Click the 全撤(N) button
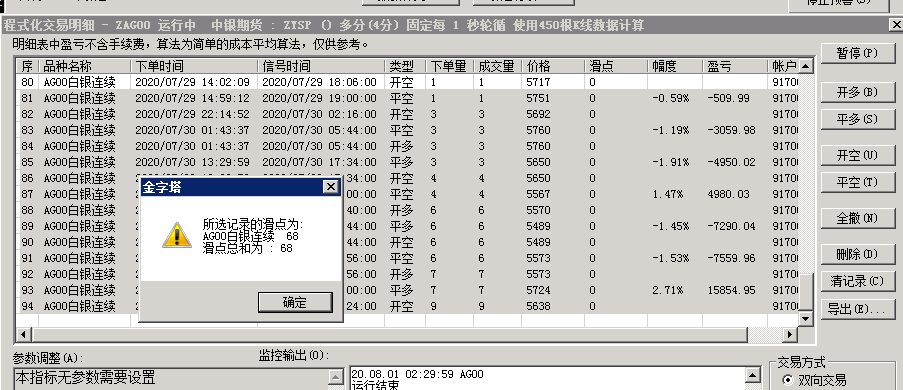 tap(858, 218)
